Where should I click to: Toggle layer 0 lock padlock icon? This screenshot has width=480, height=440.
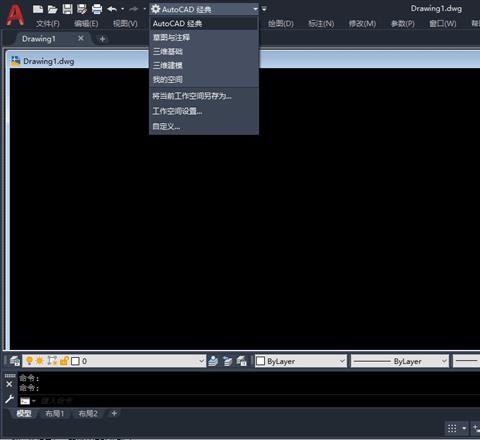pyautogui.click(x=64, y=361)
